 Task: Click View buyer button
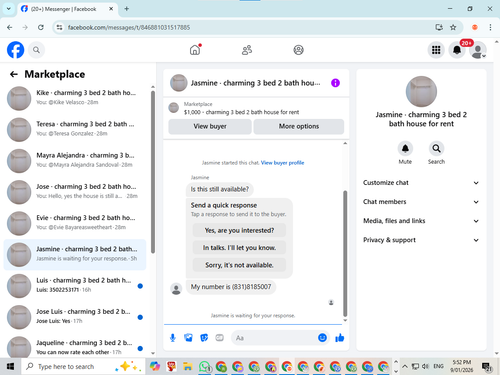point(210,126)
